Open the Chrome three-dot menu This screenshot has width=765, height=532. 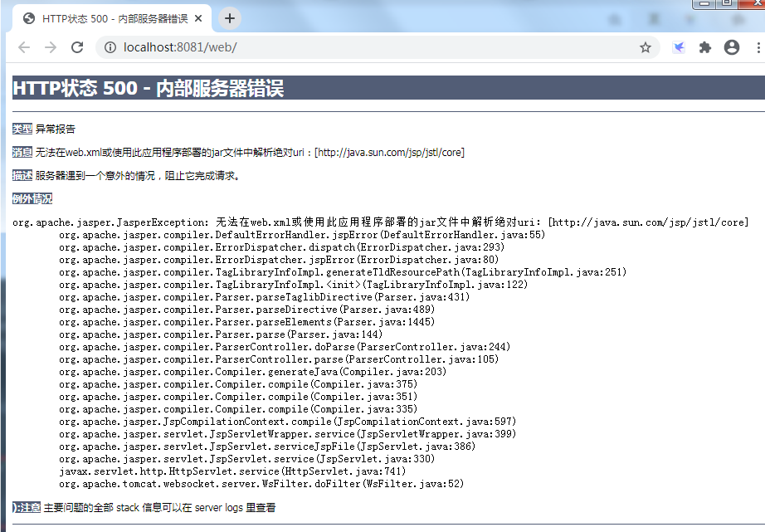tap(757, 47)
